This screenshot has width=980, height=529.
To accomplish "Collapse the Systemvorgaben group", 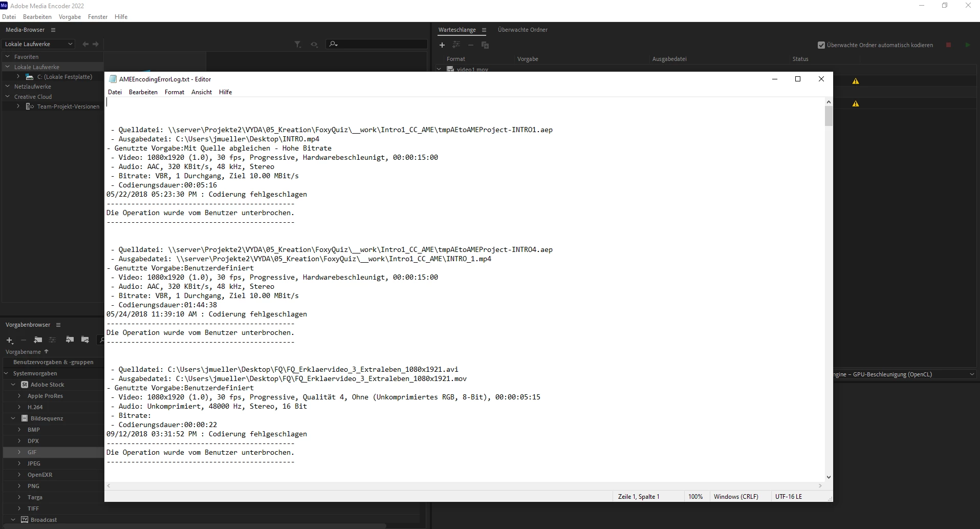I will coord(7,373).
